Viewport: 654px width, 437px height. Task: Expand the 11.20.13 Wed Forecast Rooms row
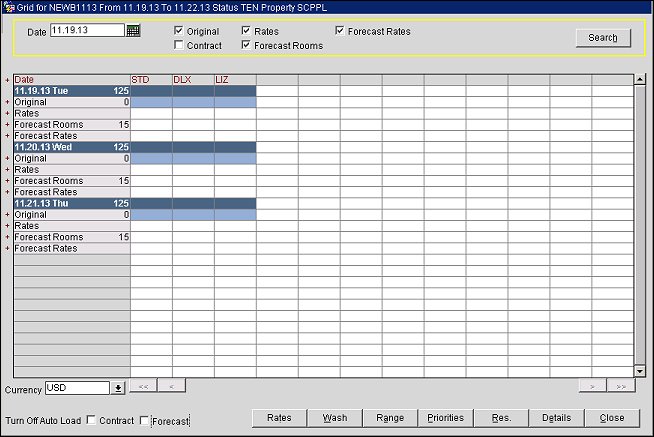coord(8,181)
